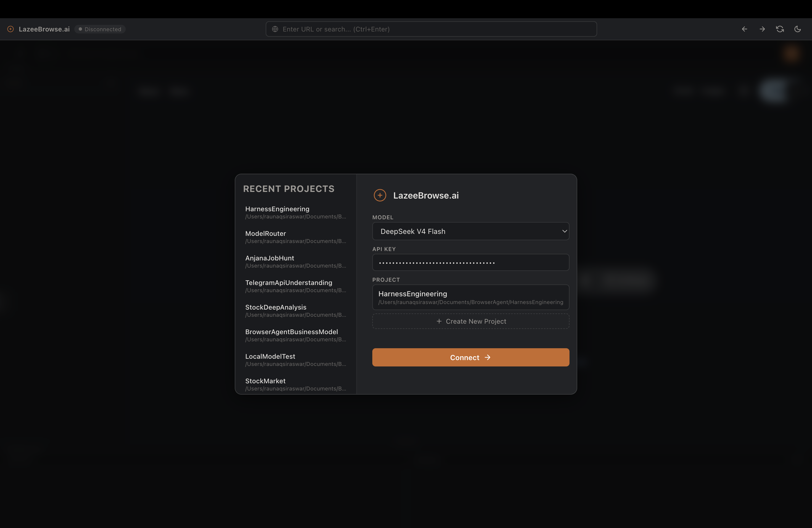Viewport: 812px width, 528px height.
Task: Open ModelRouter recent project
Action: [296, 237]
